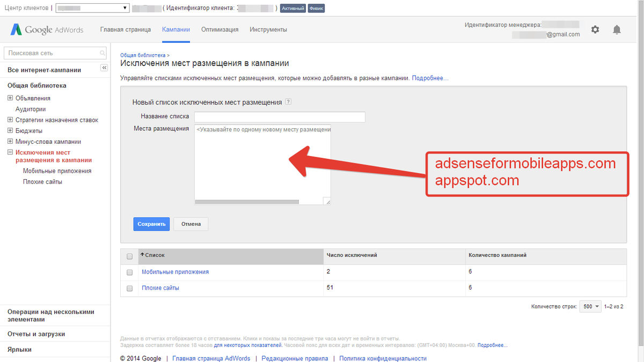Open Плохие сайты list in table
The height and width of the screenshot is (362, 644).
coord(160,288)
